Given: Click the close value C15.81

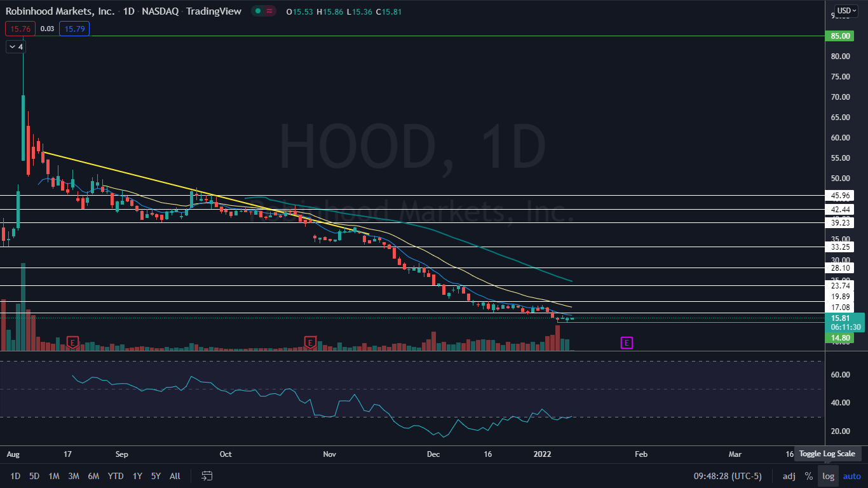Looking at the screenshot, I should 389,11.
